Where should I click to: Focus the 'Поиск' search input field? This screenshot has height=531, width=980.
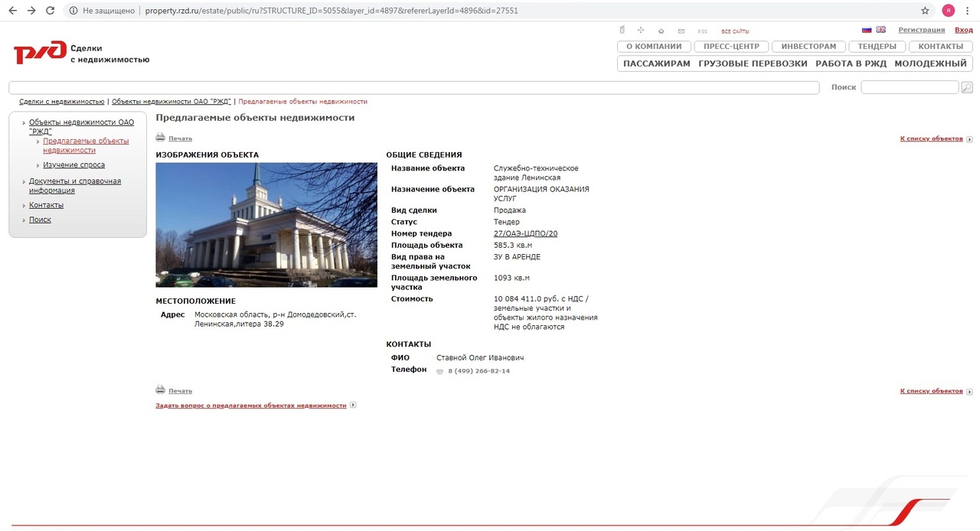[x=910, y=87]
